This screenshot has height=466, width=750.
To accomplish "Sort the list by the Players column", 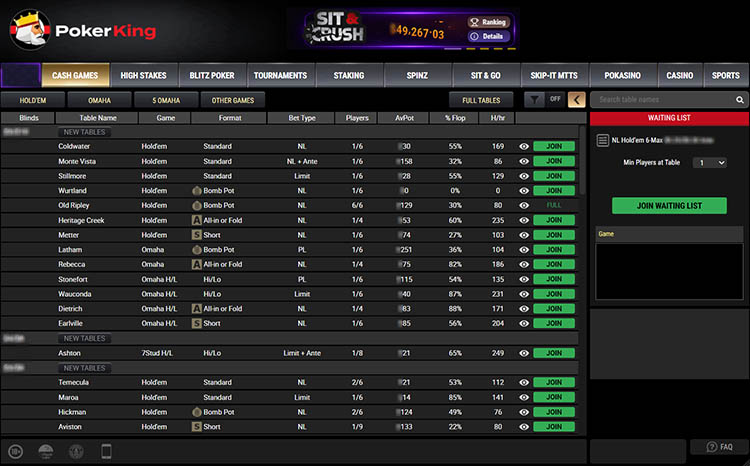I will click(357, 118).
